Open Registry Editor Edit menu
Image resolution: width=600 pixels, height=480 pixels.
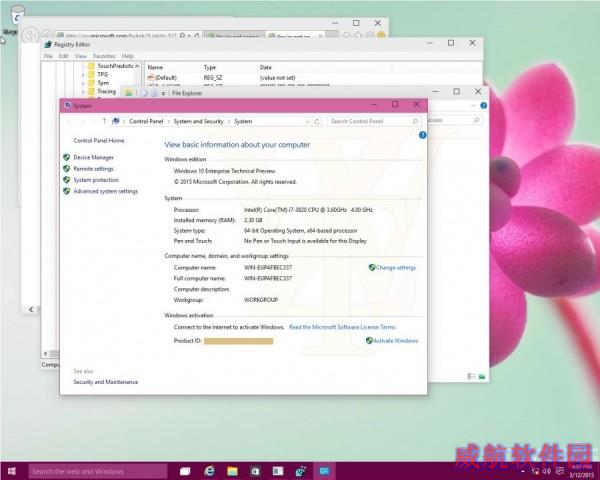(x=64, y=56)
